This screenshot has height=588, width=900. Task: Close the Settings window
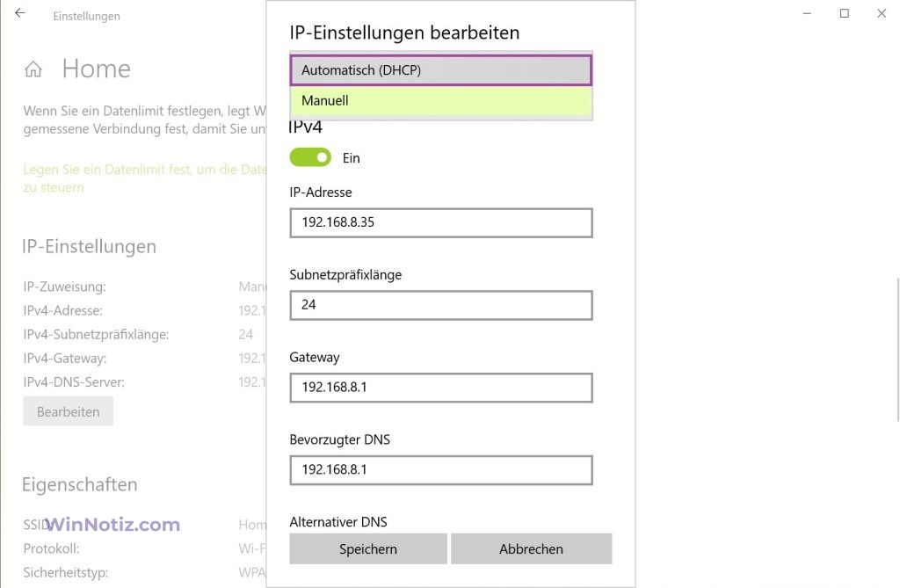(882, 13)
